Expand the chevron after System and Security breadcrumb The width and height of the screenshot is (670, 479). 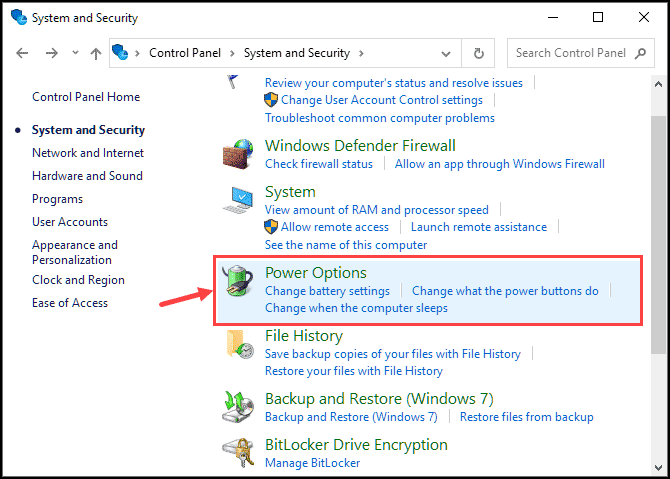coord(361,53)
